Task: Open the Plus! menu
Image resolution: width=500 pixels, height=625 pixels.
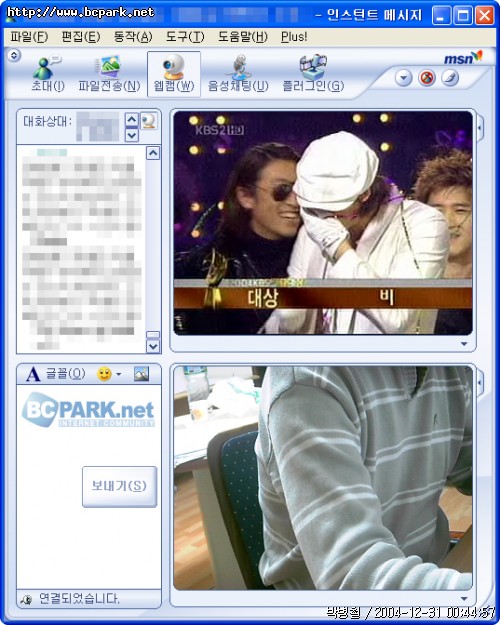Action: [294, 37]
